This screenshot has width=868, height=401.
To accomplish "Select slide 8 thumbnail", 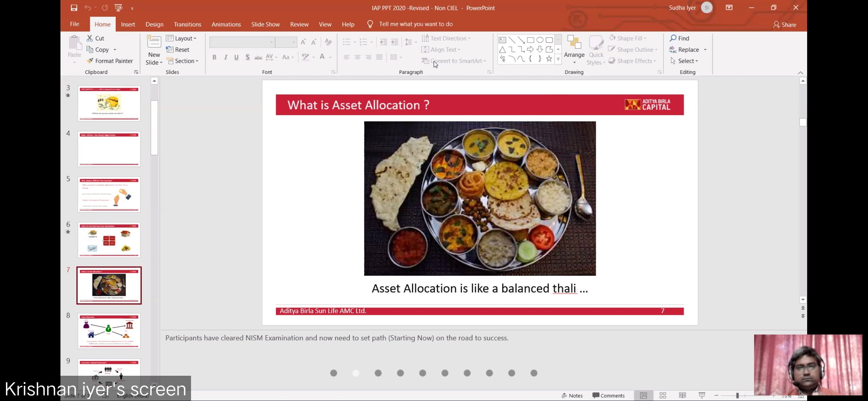I will [x=109, y=331].
